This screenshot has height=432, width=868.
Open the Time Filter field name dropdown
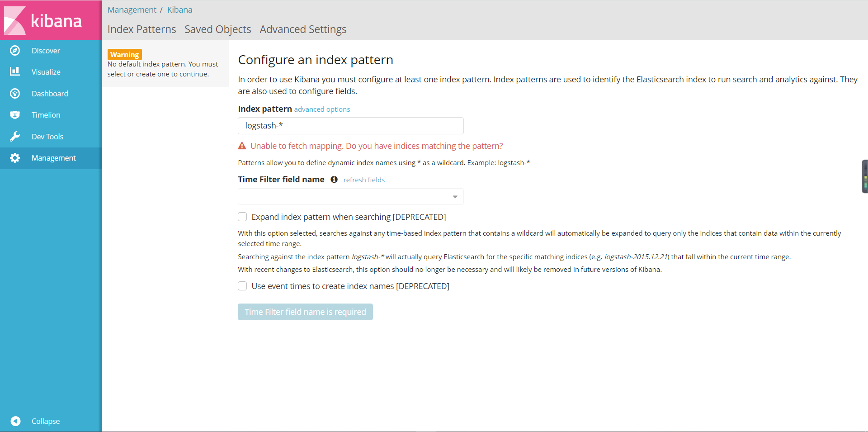point(351,197)
